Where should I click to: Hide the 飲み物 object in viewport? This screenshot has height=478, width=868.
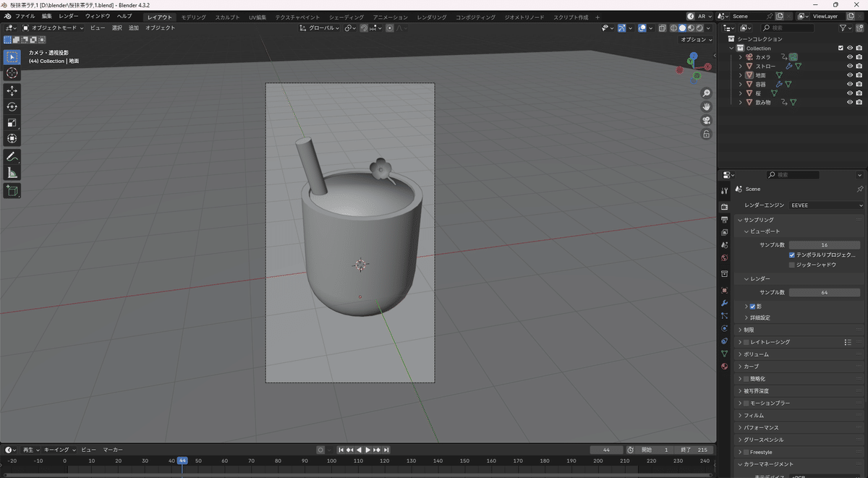[850, 102]
